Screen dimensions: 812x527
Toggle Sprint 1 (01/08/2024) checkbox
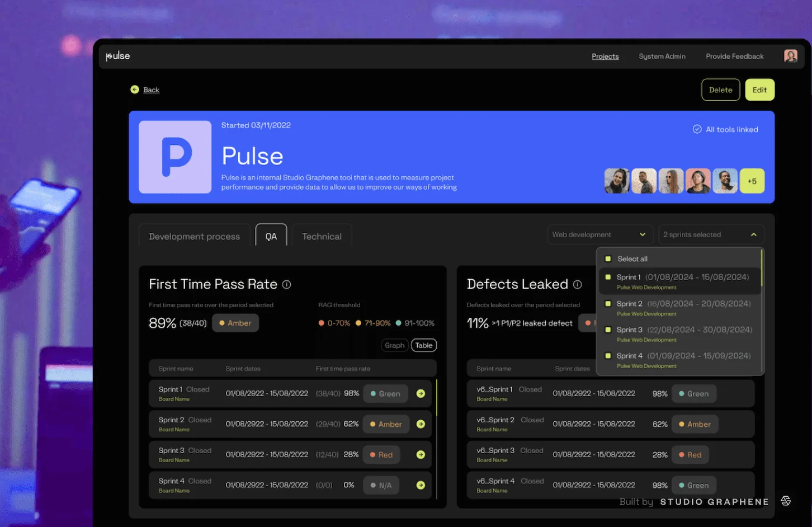[608, 277]
